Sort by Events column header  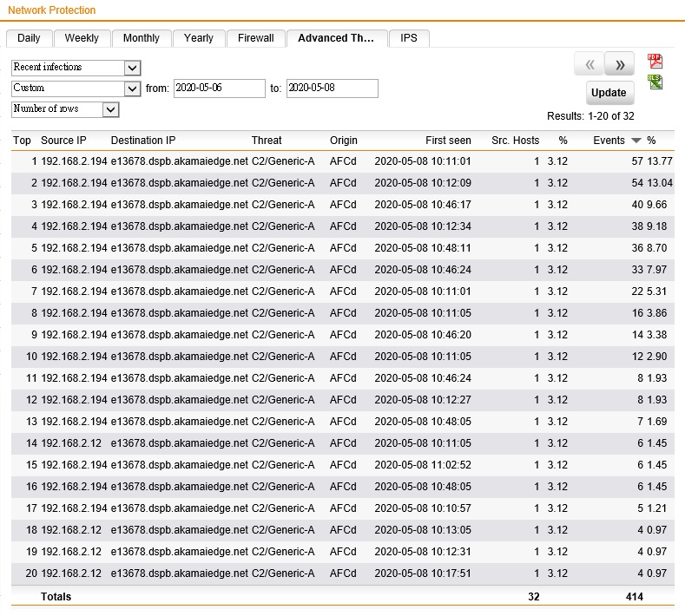[609, 141]
